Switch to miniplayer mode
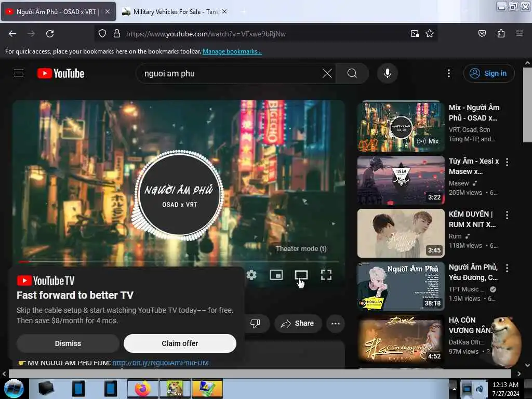This screenshot has width=532, height=399. 276,274
